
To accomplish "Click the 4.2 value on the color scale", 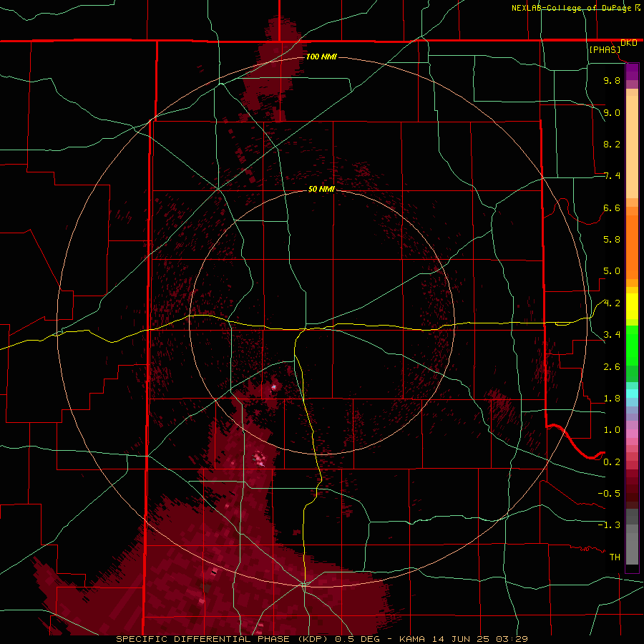I will 612,303.
